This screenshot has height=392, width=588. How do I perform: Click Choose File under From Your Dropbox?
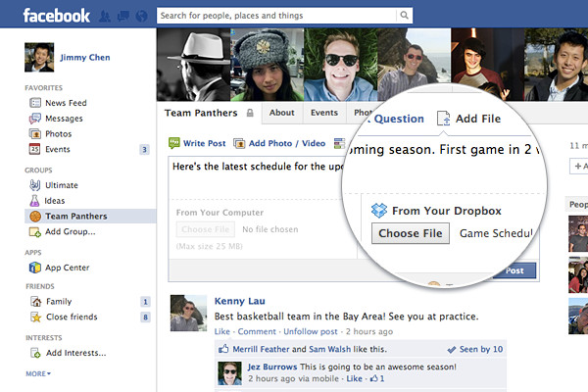tap(411, 233)
